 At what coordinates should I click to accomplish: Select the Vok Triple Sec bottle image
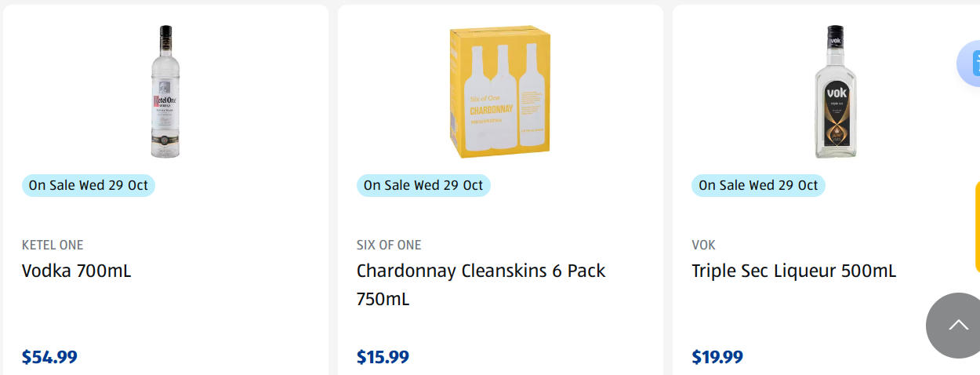tap(835, 92)
